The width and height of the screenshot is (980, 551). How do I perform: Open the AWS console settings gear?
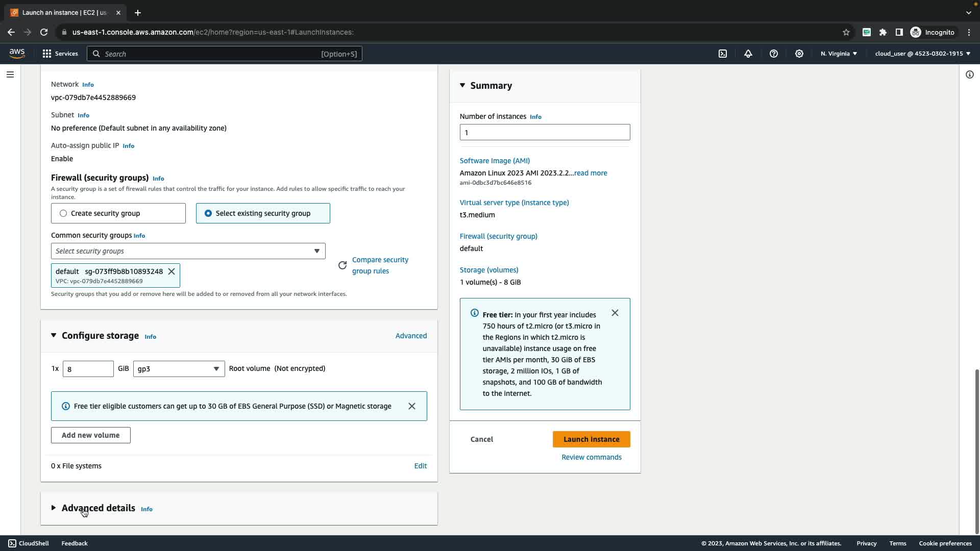pyautogui.click(x=799, y=54)
